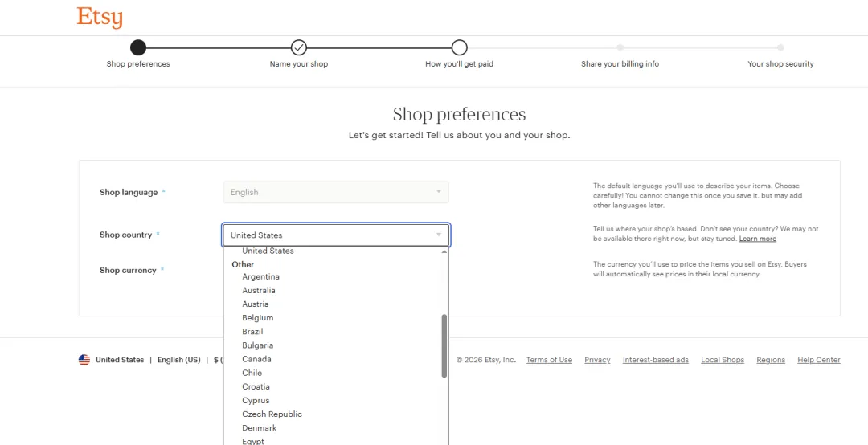Click the Etsy logo
Image resolution: width=868 pixels, height=445 pixels.
point(100,18)
